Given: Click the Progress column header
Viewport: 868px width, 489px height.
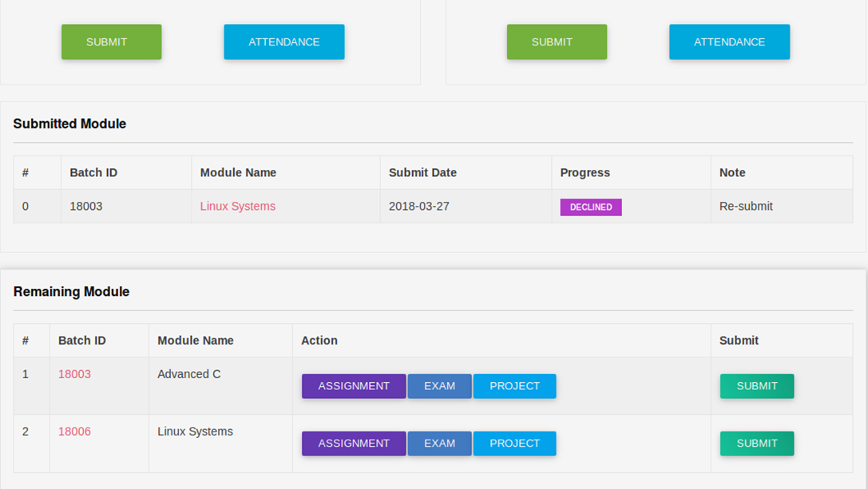Looking at the screenshot, I should click(x=585, y=173).
